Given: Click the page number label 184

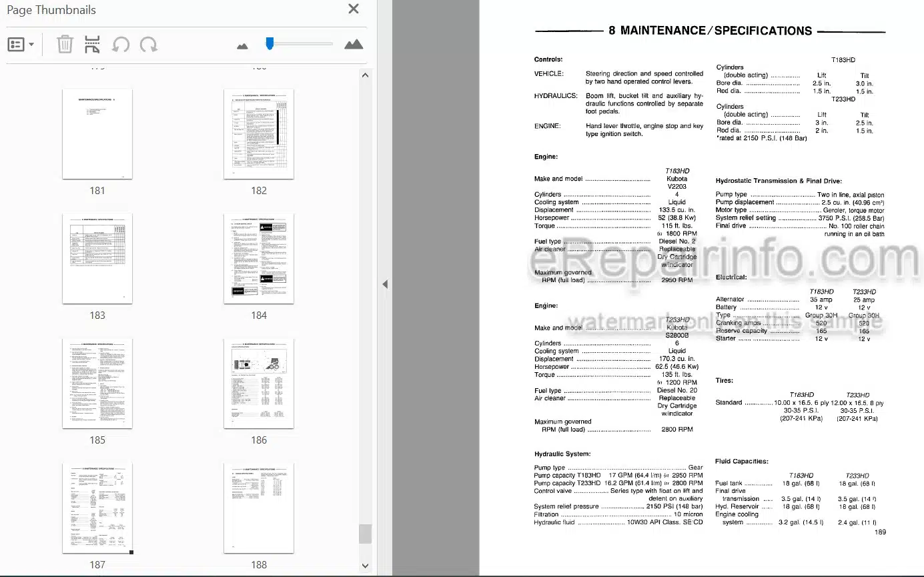Looking at the screenshot, I should coord(259,316).
